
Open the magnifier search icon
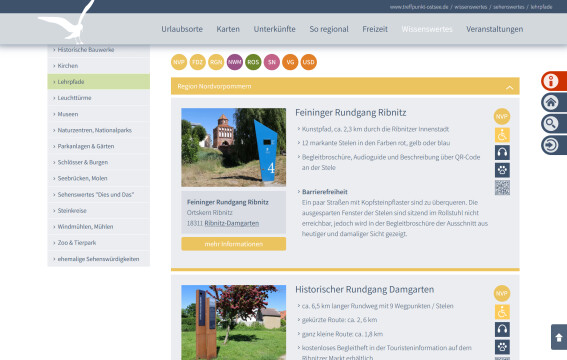pos(554,124)
